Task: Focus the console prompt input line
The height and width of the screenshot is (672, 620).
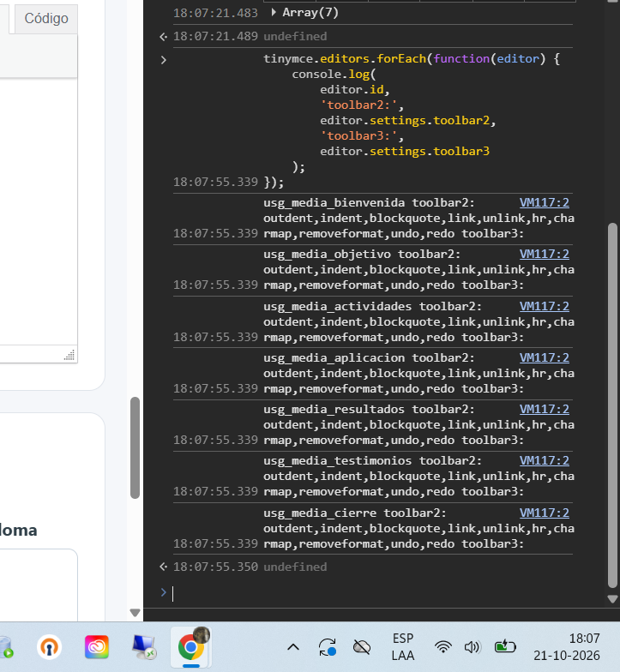Action: click(x=372, y=593)
